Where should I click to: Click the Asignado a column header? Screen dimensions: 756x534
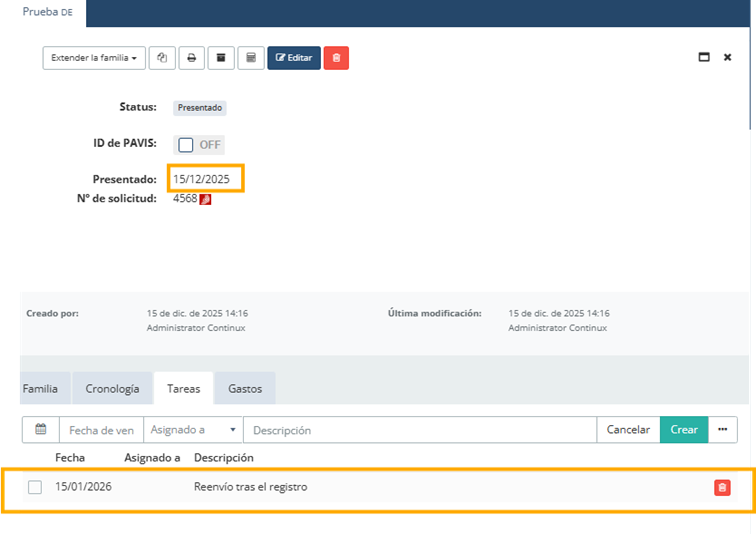click(x=152, y=458)
